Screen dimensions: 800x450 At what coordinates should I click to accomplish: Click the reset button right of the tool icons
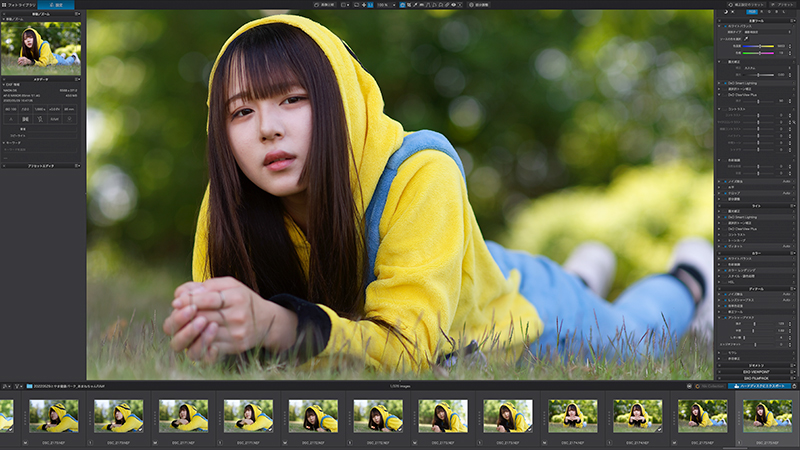[479, 5]
